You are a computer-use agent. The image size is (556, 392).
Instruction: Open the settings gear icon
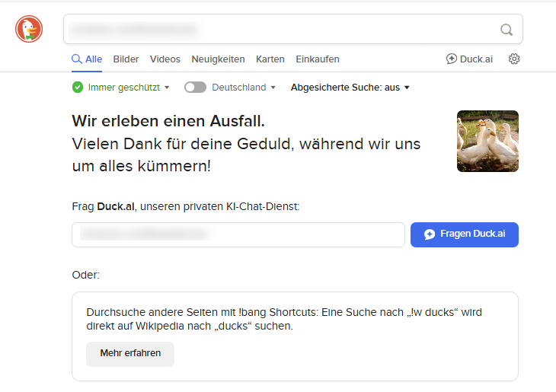coord(514,59)
